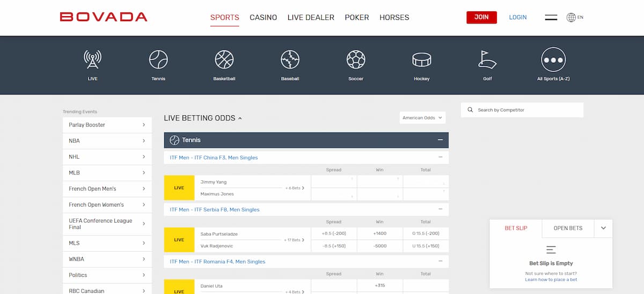
Task: Collapse ITF Romania F4 section
Action: pos(440,261)
